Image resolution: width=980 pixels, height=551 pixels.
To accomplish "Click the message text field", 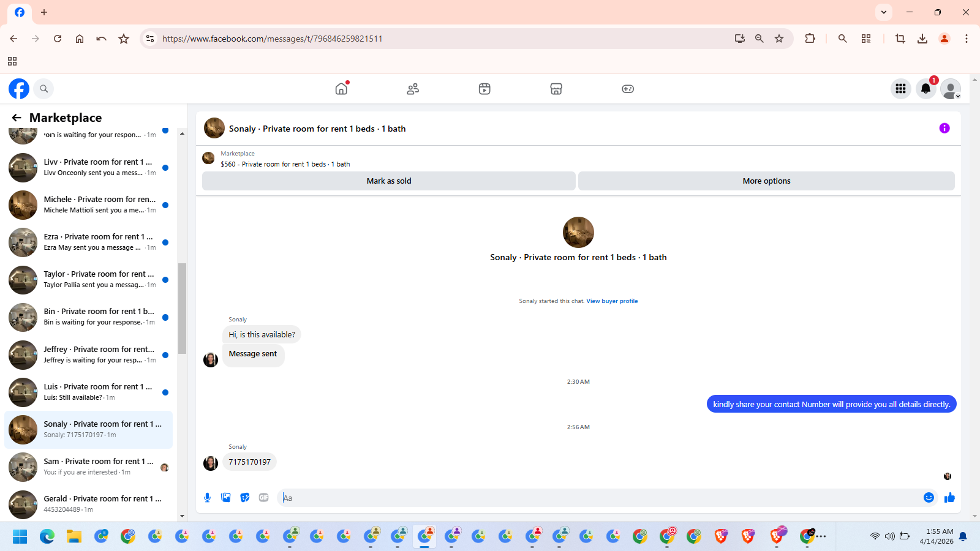I will point(600,498).
